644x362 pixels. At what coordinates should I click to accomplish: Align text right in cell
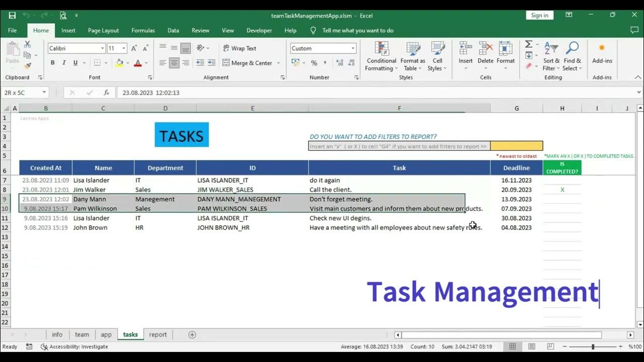(x=186, y=63)
